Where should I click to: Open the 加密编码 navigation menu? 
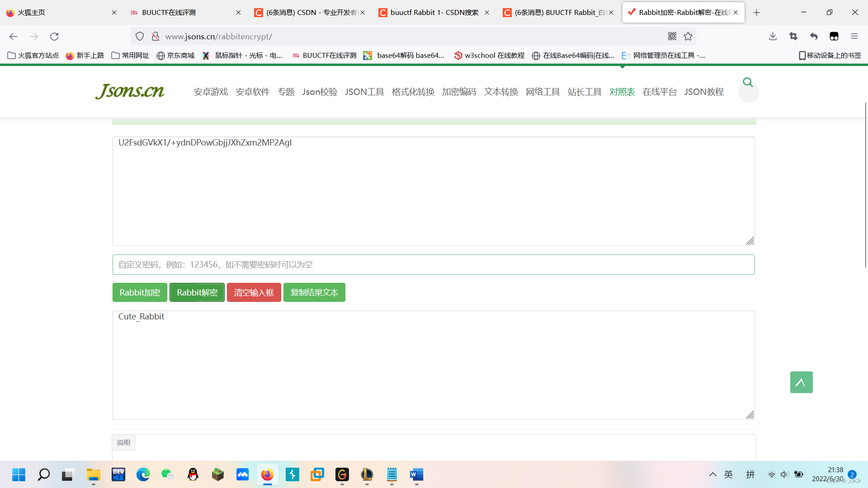pos(459,91)
